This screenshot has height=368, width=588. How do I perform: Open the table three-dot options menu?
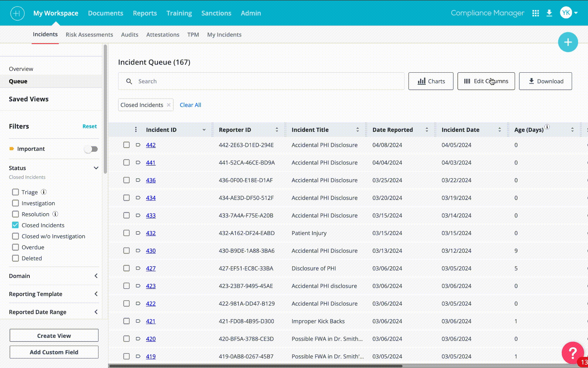(136, 130)
